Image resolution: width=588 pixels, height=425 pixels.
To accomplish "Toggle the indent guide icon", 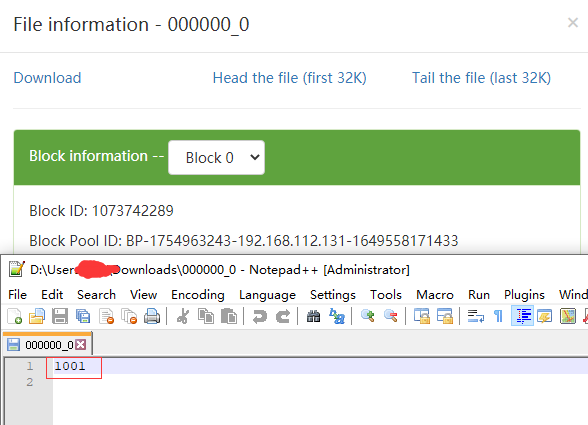I will point(522,316).
